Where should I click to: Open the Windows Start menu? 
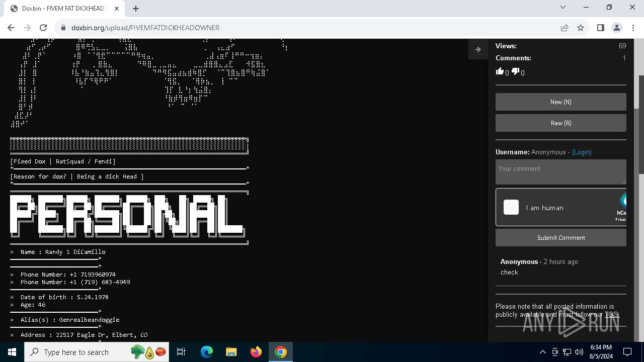(x=12, y=352)
